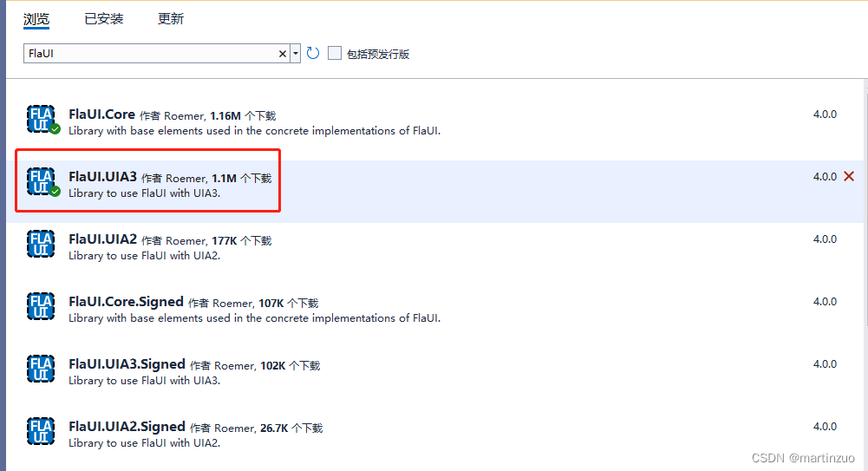Click the FlaUI.UIA2 package icon

coord(41,244)
